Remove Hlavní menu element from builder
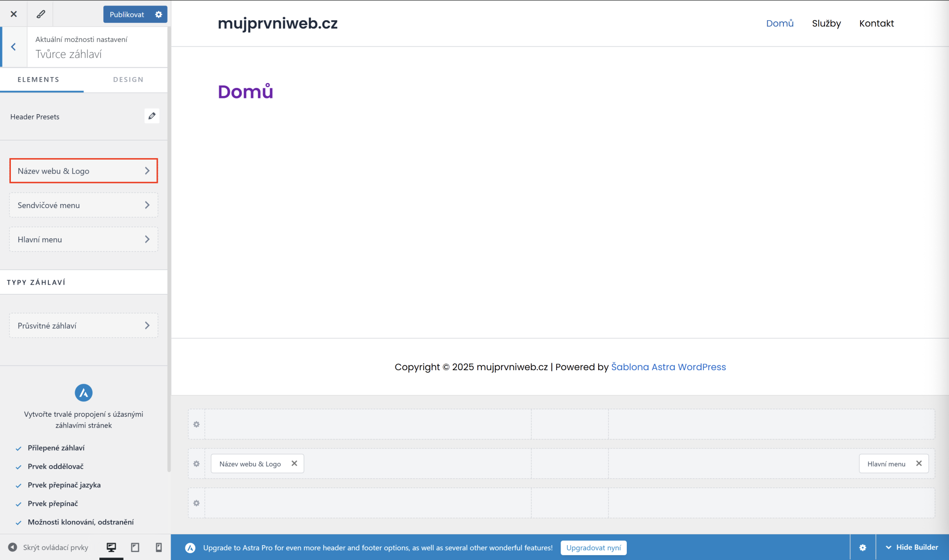The height and width of the screenshot is (560, 949). (x=919, y=463)
